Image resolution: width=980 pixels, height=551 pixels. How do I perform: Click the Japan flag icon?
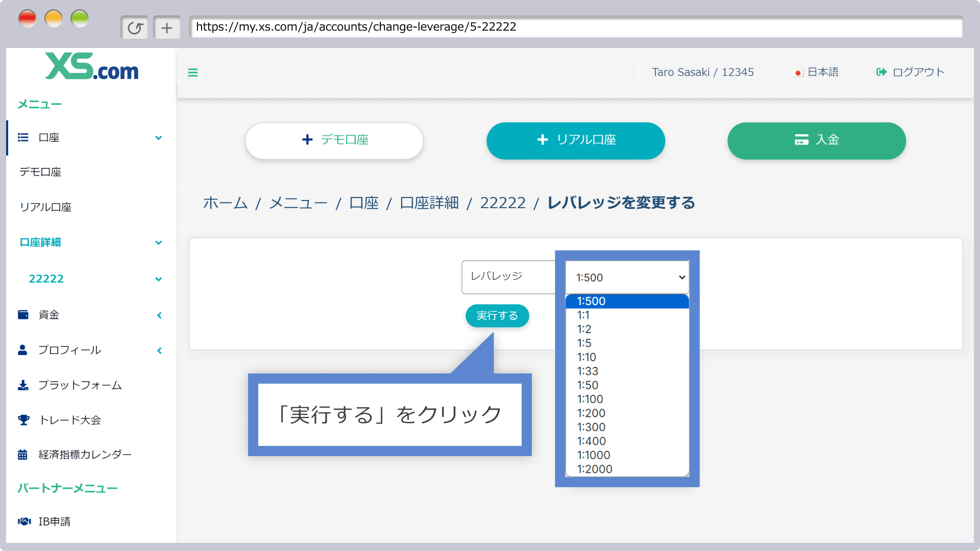click(798, 73)
